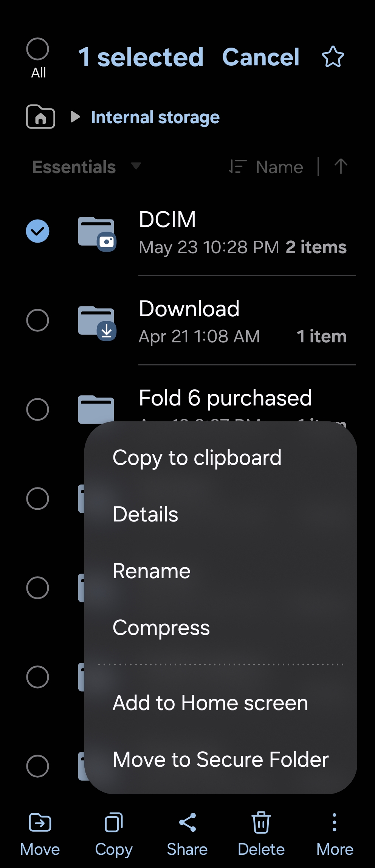Open the Internal storage breadcrumb link

pyautogui.click(x=155, y=117)
